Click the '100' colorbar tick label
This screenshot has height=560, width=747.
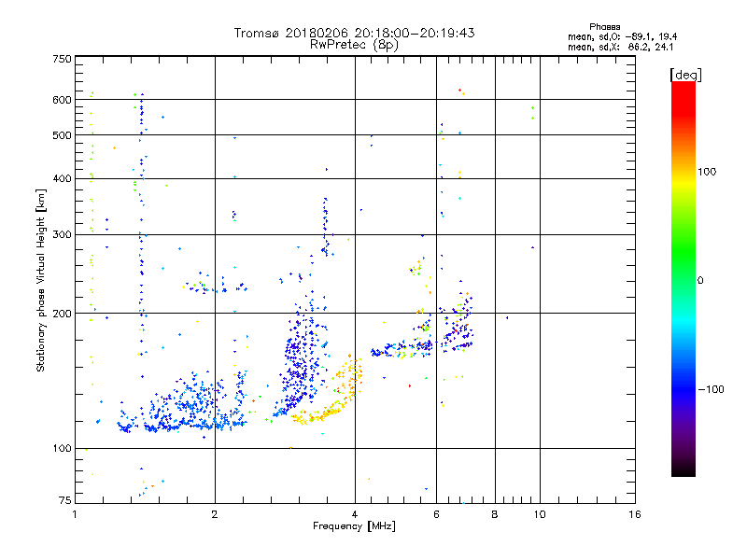707,172
